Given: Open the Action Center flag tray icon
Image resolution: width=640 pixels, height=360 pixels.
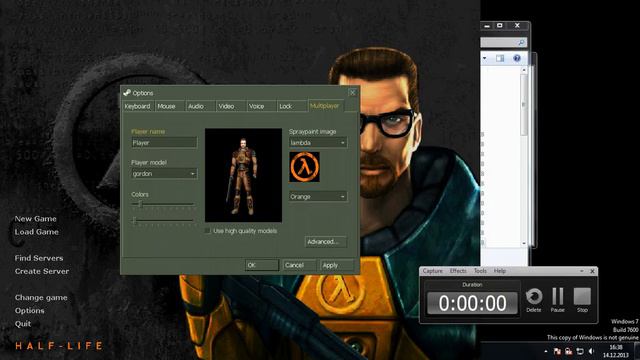Looking at the screenshot, I should tap(557, 351).
